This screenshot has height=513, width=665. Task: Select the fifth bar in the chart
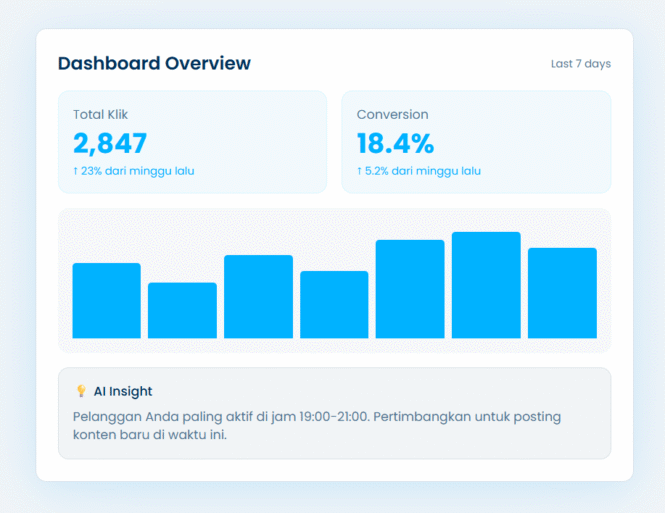410,289
